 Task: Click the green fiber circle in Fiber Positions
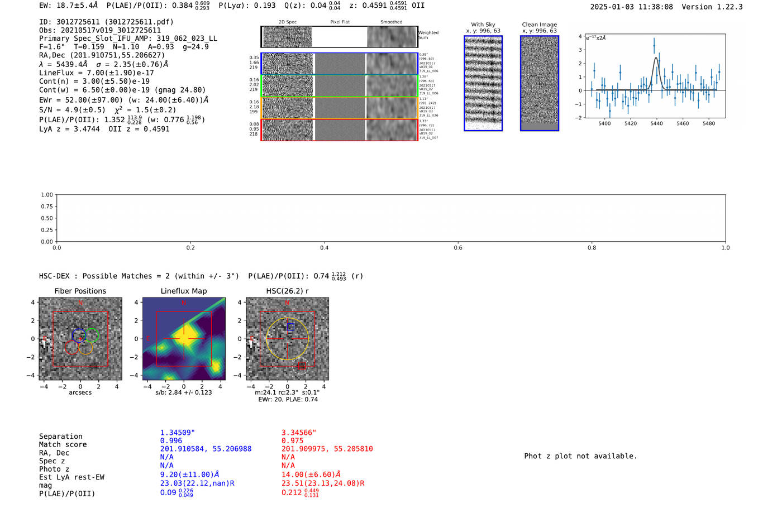tap(92, 336)
